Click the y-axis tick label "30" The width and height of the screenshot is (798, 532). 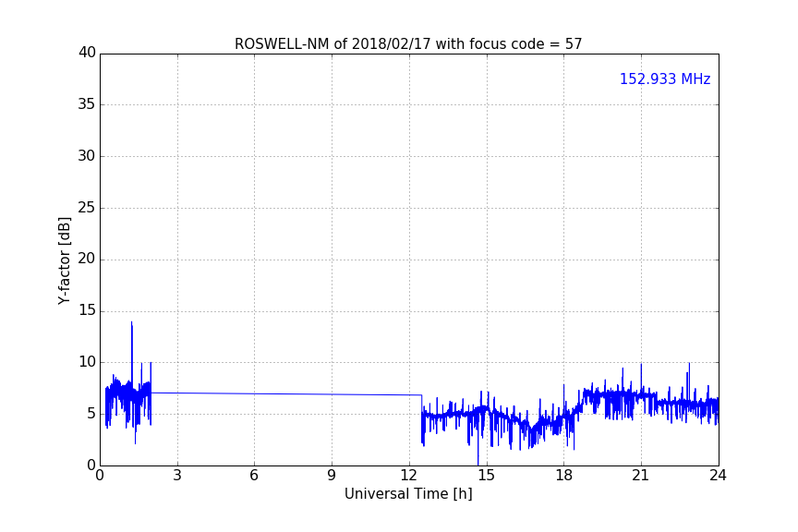pos(87,156)
